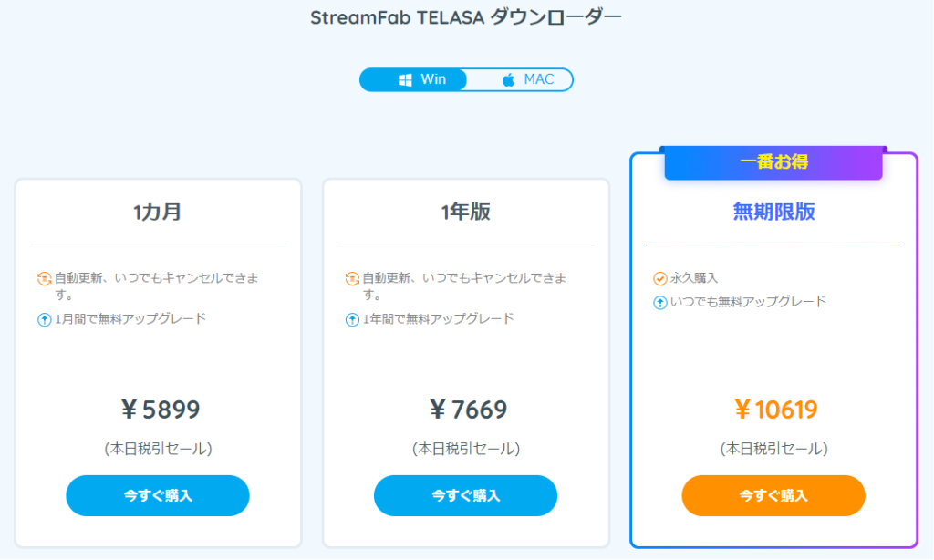934x560 pixels.
Task: Click upgrade arrow icon in 1年版 plan
Action: click(352, 320)
